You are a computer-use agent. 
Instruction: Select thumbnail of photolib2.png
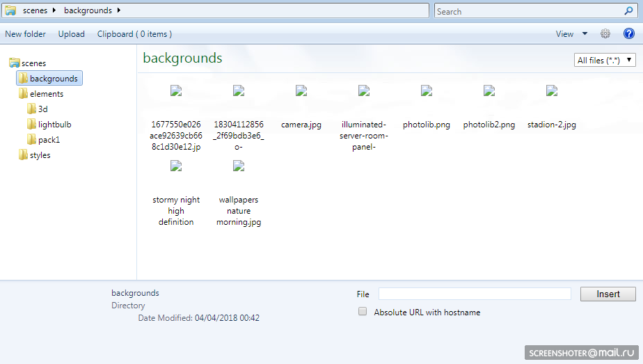[x=489, y=90]
